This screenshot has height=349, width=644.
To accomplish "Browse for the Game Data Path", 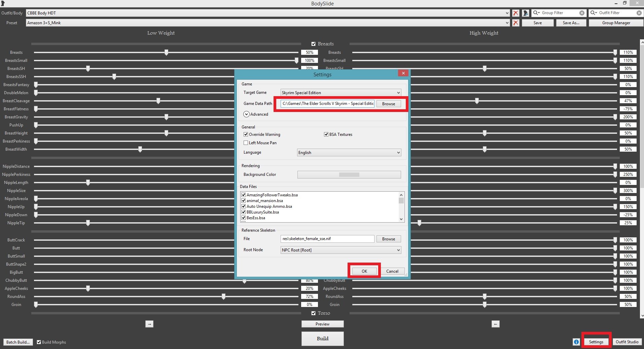I will [x=388, y=104].
